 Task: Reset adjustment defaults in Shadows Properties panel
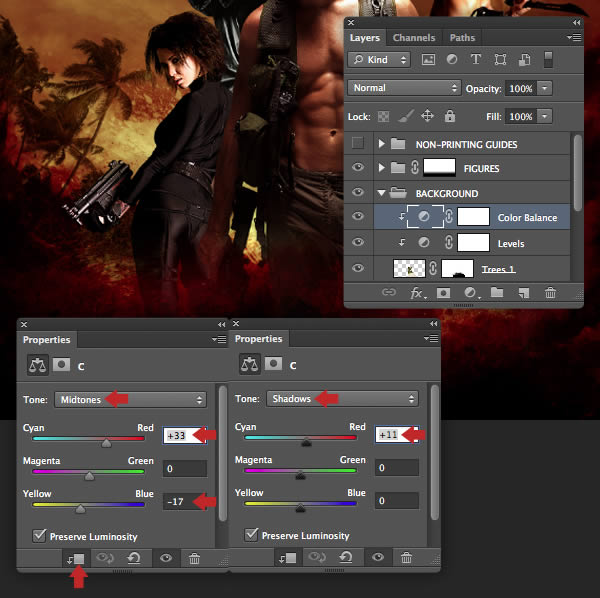click(346, 557)
